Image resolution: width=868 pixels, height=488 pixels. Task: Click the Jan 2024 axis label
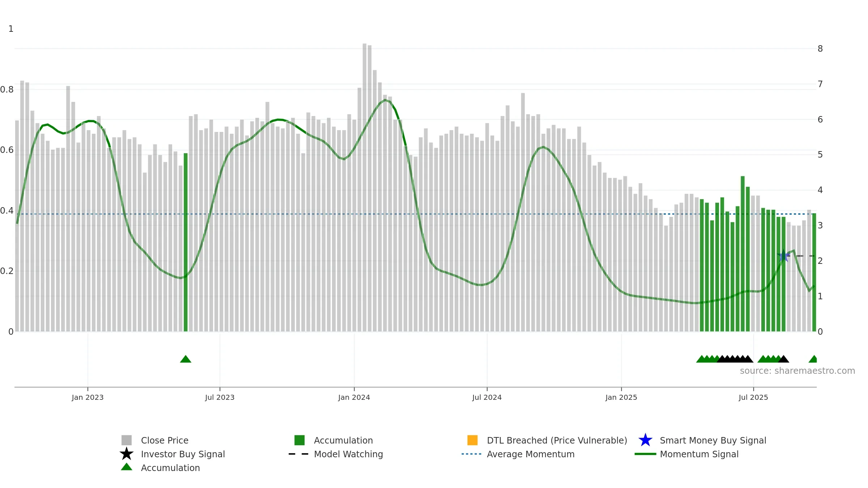coord(354,397)
